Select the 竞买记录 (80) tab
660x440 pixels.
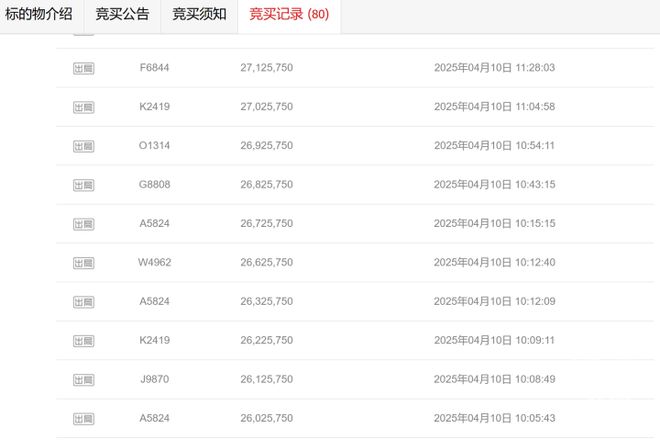[289, 14]
